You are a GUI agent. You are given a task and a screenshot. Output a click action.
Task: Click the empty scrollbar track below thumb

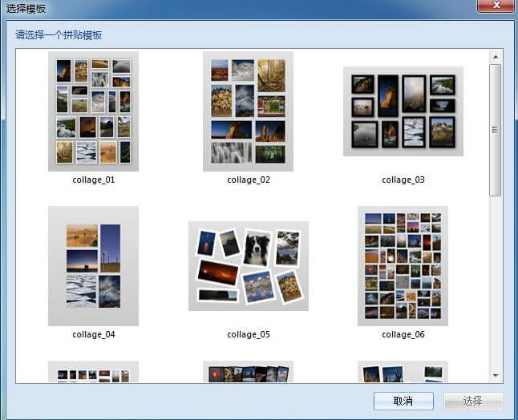496,281
